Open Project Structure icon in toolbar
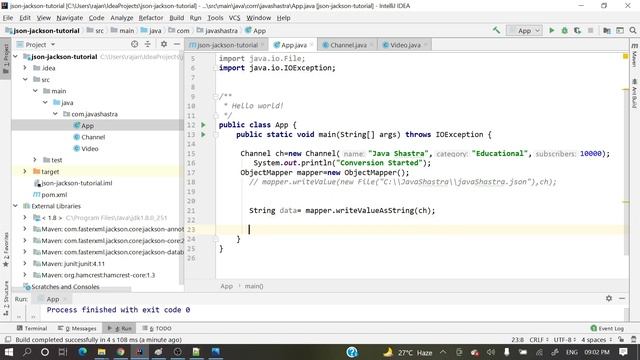This screenshot has height=360, width=640. (x=607, y=30)
